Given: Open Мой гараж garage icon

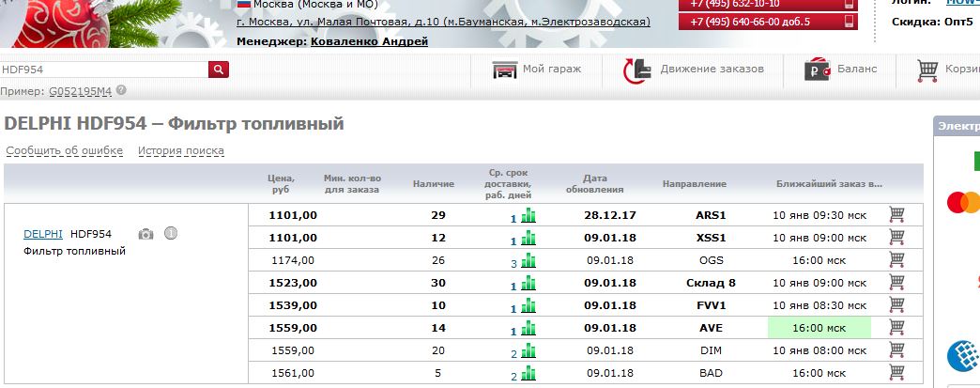Looking at the screenshot, I should coord(504,70).
